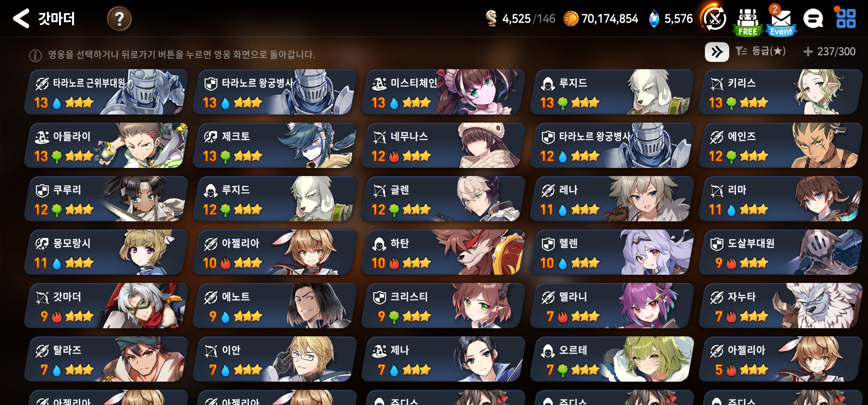Choose hero 키리스

[x=780, y=92]
